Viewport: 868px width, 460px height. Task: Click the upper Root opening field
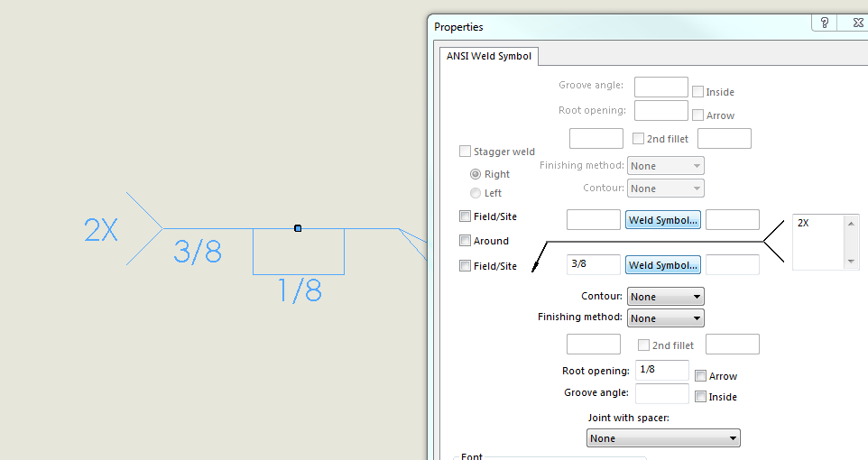(x=661, y=110)
